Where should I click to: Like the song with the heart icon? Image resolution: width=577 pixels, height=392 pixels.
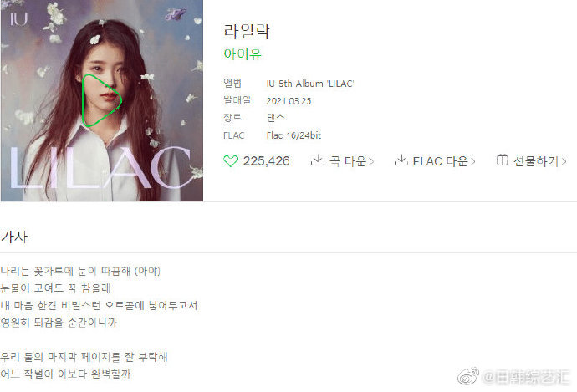click(x=231, y=161)
